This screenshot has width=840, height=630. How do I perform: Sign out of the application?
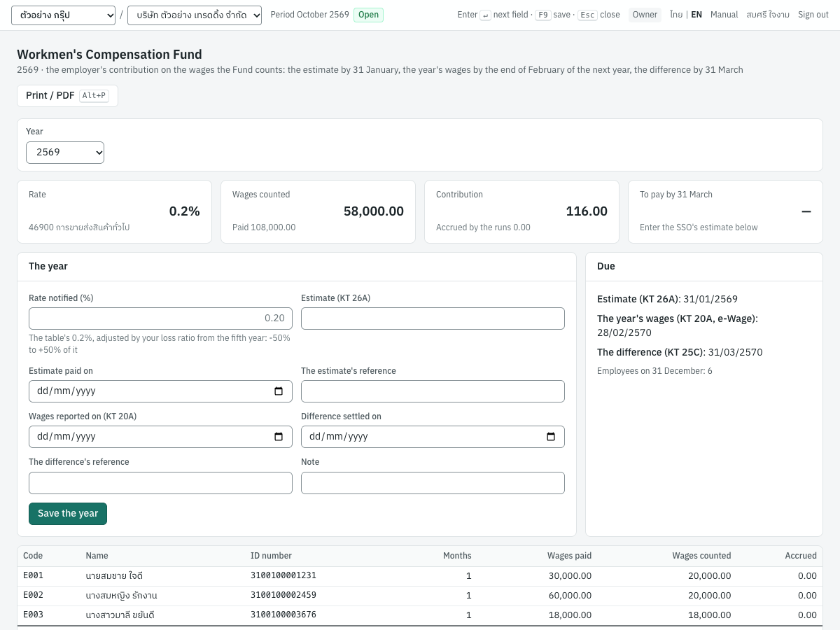pyautogui.click(x=813, y=15)
